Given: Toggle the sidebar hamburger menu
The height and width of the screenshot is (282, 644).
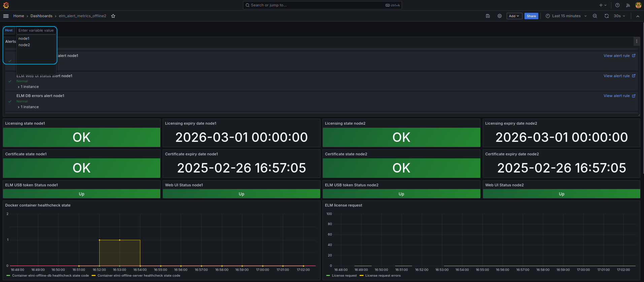Looking at the screenshot, I should click(x=6, y=16).
